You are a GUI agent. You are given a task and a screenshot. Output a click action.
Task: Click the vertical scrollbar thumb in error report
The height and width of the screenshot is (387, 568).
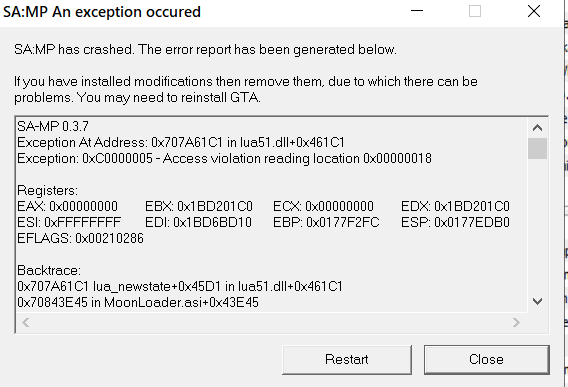tap(537, 148)
